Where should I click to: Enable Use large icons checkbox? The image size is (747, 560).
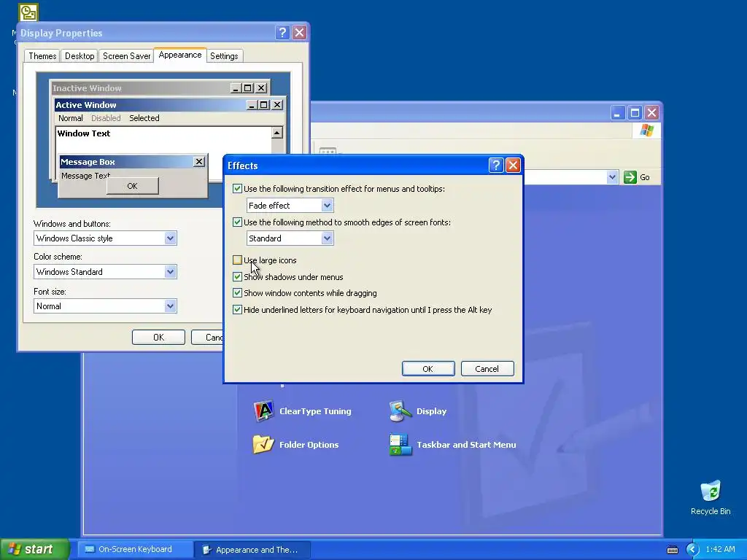pos(237,260)
